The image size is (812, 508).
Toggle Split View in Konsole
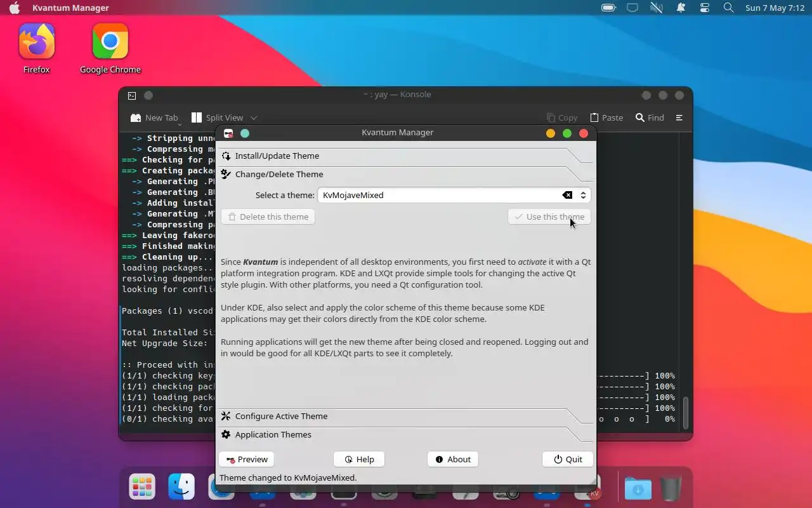[x=218, y=117]
